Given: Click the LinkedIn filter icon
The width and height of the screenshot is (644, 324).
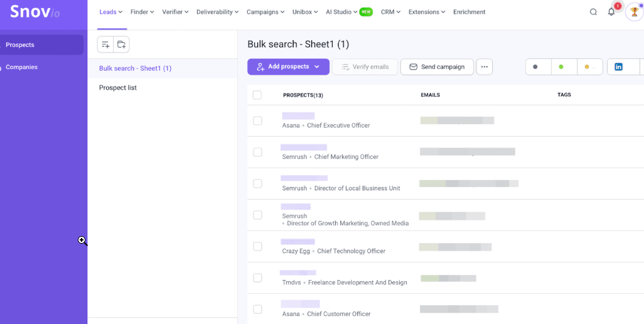Looking at the screenshot, I should [618, 67].
